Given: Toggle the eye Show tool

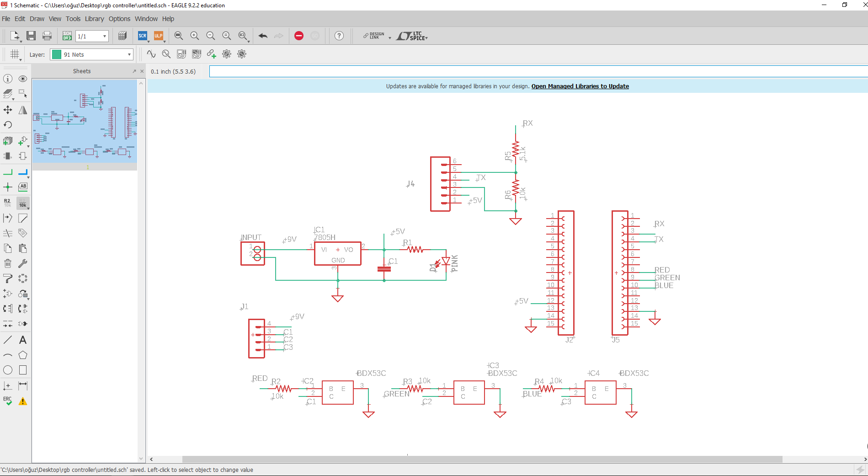Looking at the screenshot, I should point(23,79).
